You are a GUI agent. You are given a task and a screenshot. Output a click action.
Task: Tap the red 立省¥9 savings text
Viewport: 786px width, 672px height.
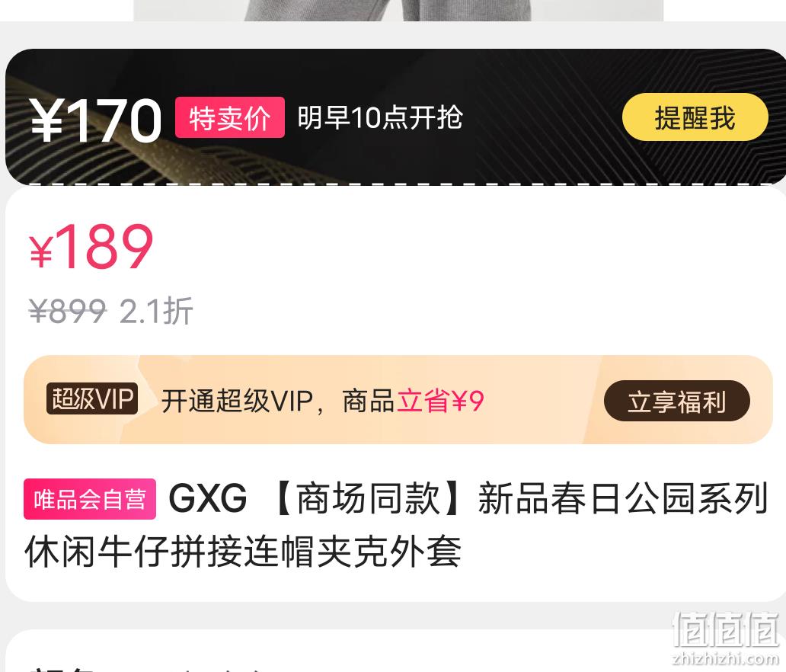[x=439, y=402]
